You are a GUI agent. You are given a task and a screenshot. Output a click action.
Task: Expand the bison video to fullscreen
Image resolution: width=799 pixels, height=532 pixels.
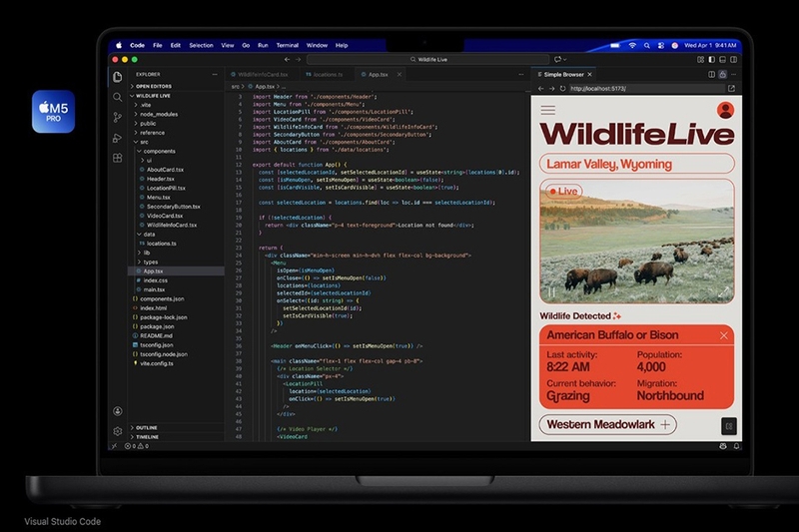click(x=723, y=292)
